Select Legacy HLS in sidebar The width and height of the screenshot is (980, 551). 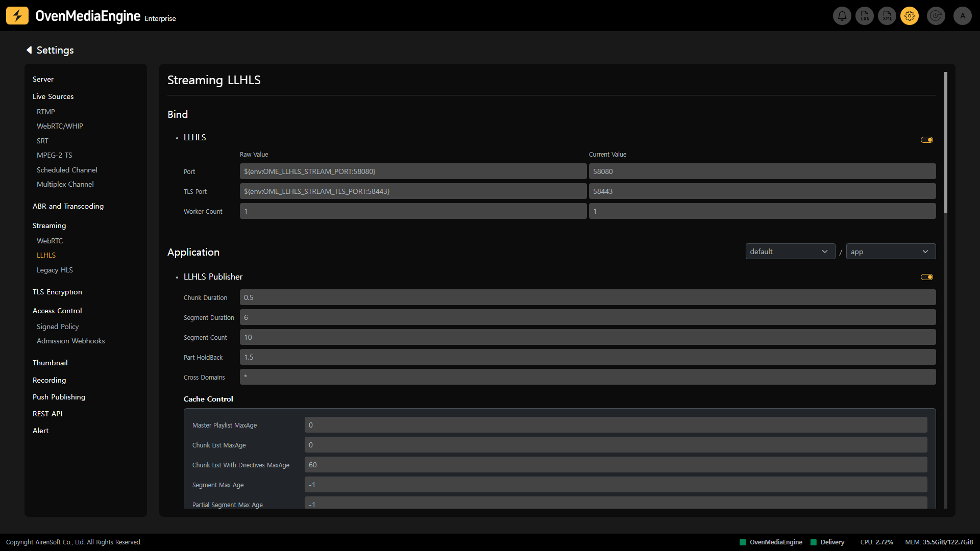(55, 270)
